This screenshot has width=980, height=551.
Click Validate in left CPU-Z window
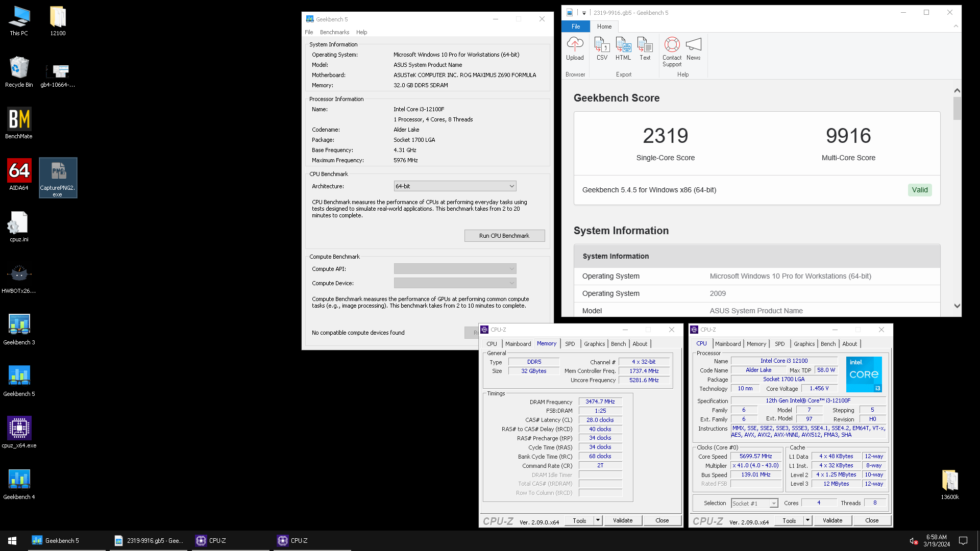point(623,520)
